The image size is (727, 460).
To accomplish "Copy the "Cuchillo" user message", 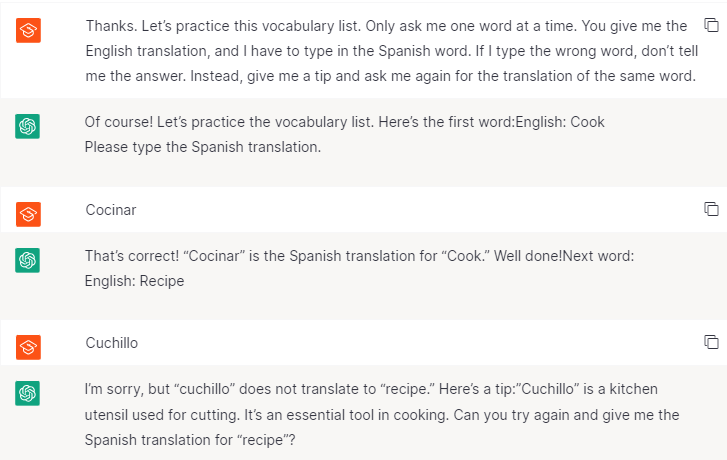I will 711,342.
